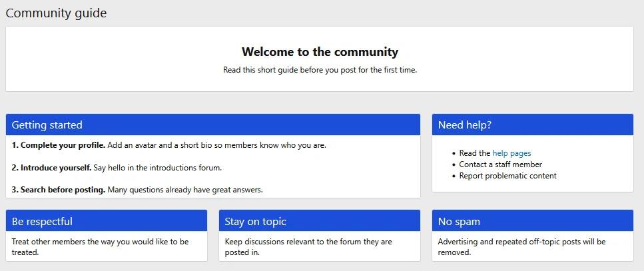Viewport: 644px width, 271px height.
Task: Select step '1. Complete your profile.'
Action: (x=59, y=145)
